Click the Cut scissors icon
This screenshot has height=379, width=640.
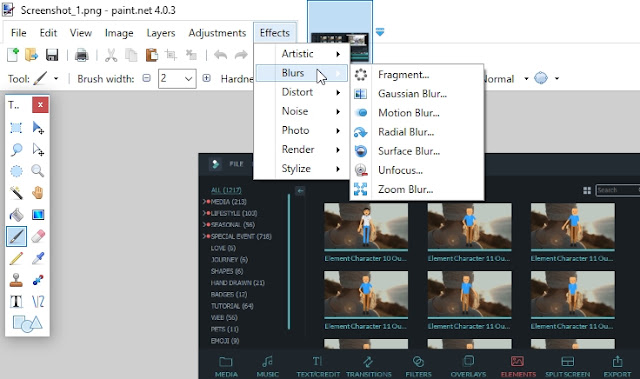click(111, 55)
